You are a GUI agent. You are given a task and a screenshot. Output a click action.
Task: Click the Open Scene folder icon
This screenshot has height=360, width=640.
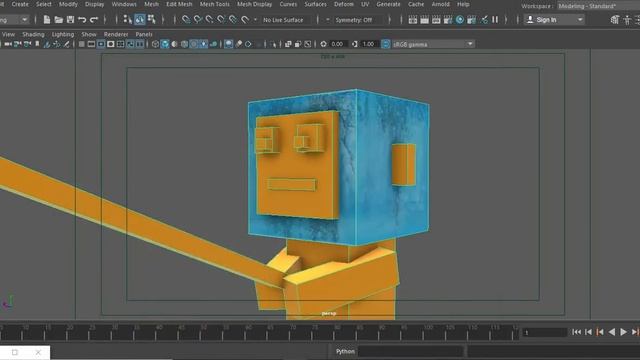pos(58,19)
